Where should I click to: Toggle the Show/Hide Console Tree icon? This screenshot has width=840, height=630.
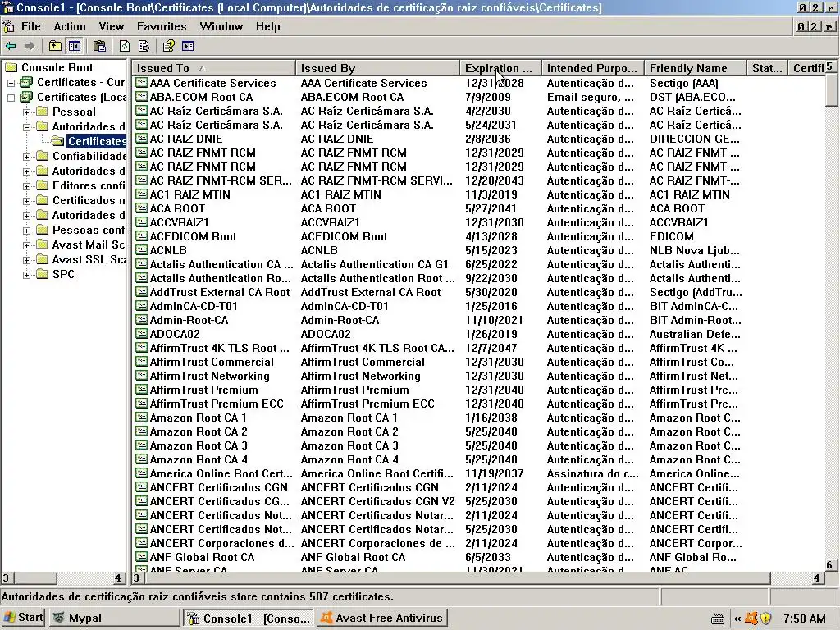click(75, 47)
